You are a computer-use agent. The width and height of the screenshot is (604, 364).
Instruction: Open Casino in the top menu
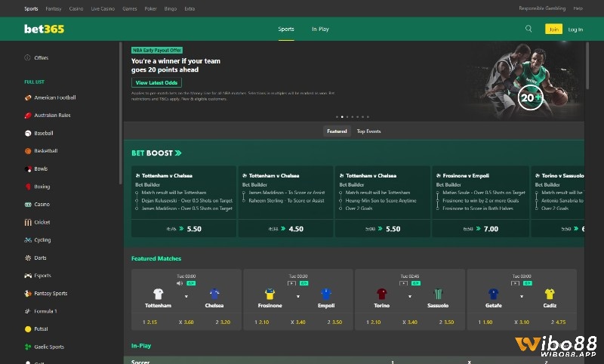point(76,8)
